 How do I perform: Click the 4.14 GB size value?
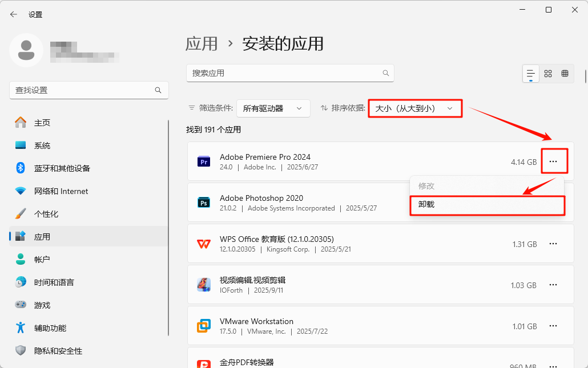pos(524,162)
